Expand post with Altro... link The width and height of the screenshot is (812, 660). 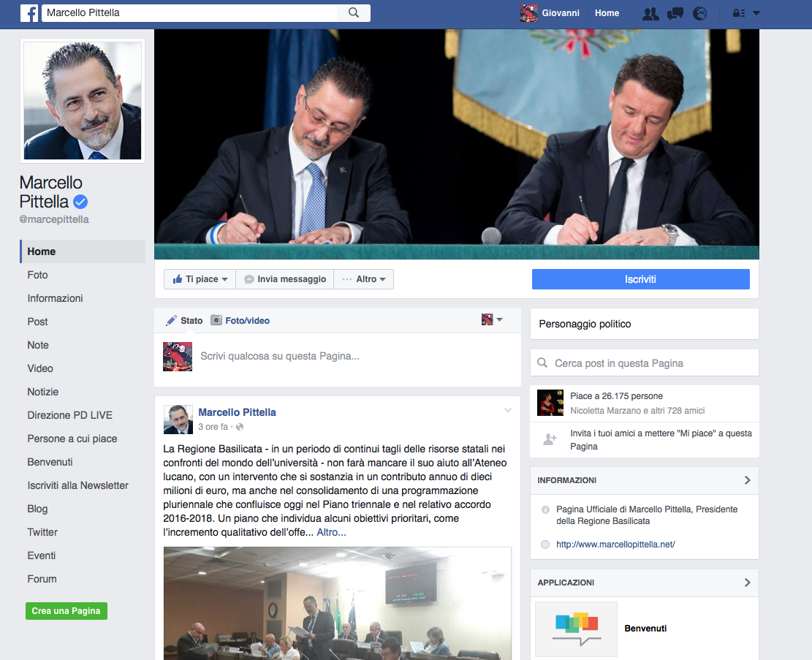coord(331,532)
